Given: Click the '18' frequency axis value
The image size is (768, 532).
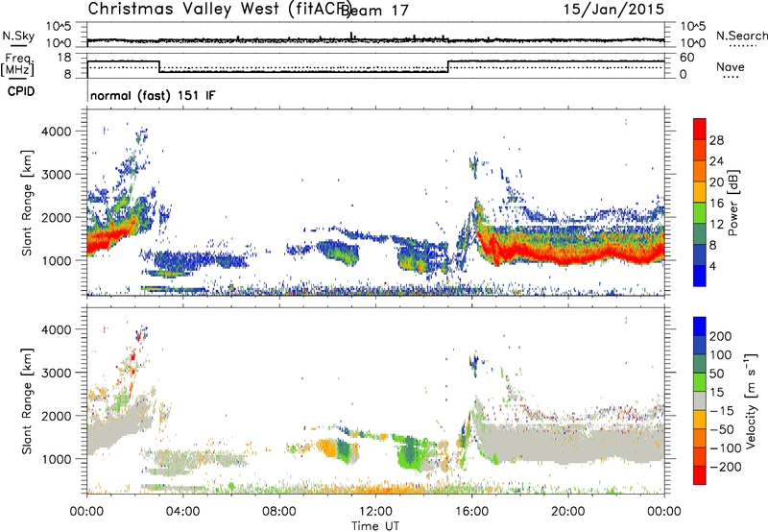Looking at the screenshot, I should pos(63,58).
